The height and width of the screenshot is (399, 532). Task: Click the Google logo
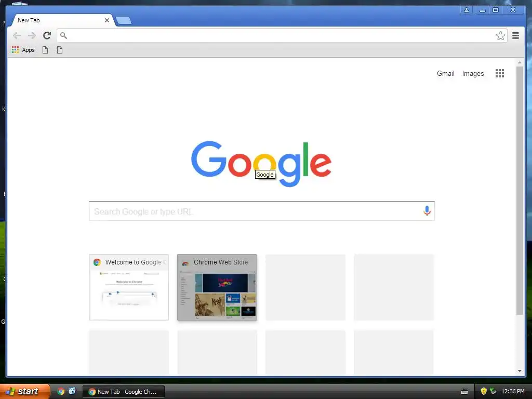(261, 164)
